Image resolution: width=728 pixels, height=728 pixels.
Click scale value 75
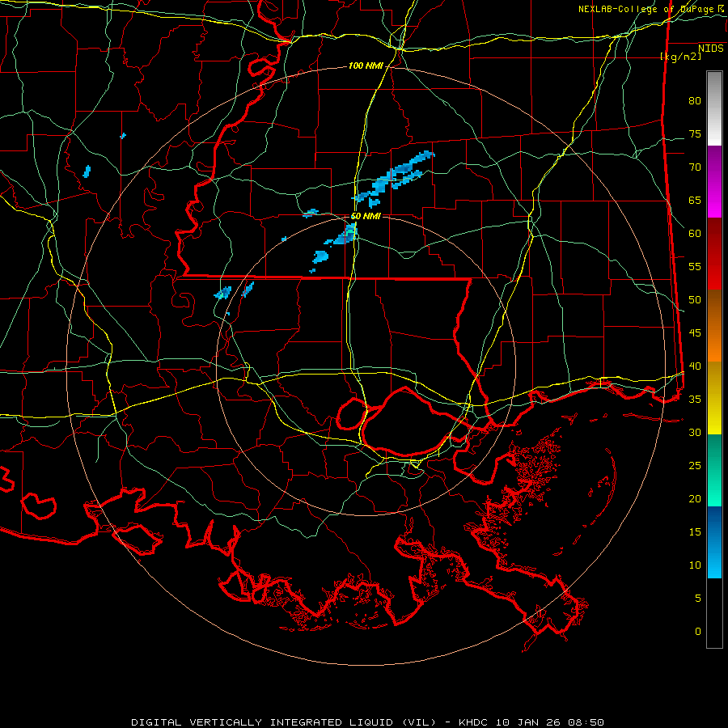[695, 133]
